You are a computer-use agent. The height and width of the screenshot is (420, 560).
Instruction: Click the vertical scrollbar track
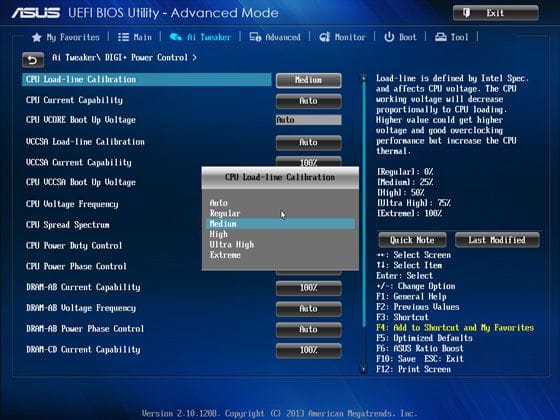364,223
